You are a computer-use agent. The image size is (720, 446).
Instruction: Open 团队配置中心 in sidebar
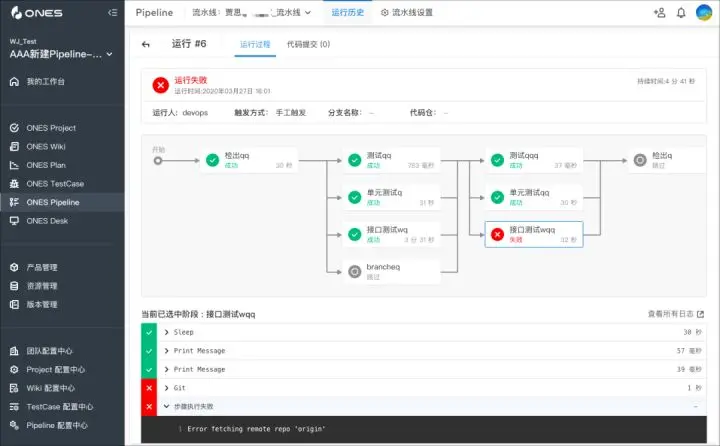point(62,351)
